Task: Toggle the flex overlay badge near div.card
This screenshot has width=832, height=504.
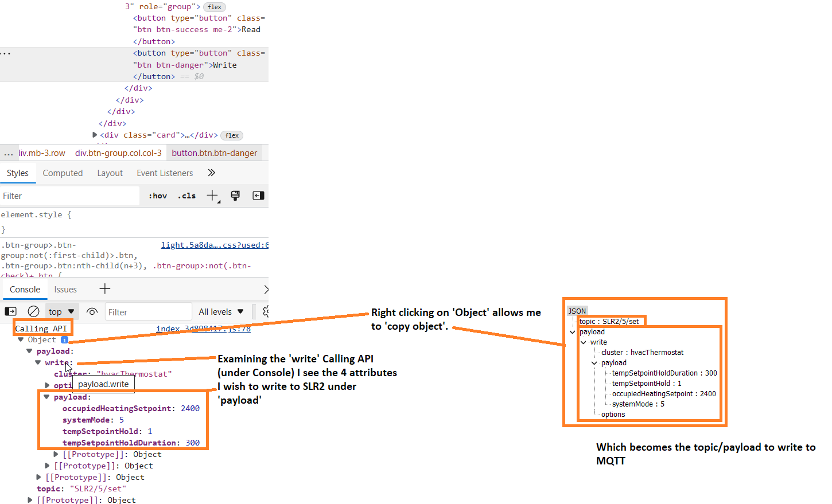Action: pyautogui.click(x=231, y=135)
